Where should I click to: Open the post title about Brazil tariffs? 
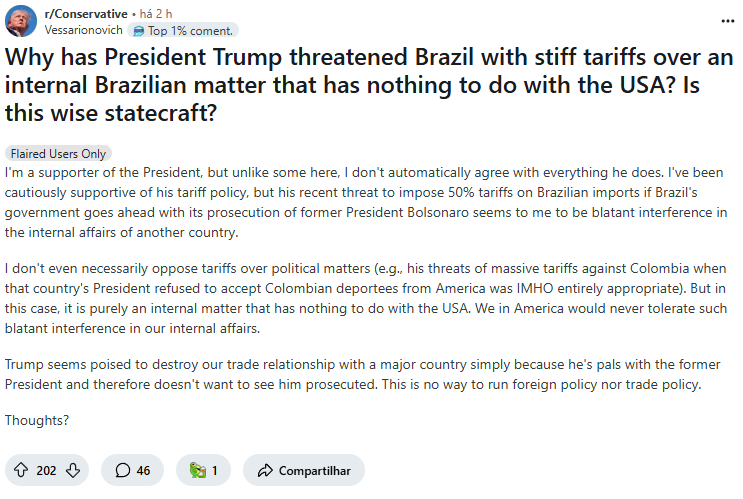(369, 85)
